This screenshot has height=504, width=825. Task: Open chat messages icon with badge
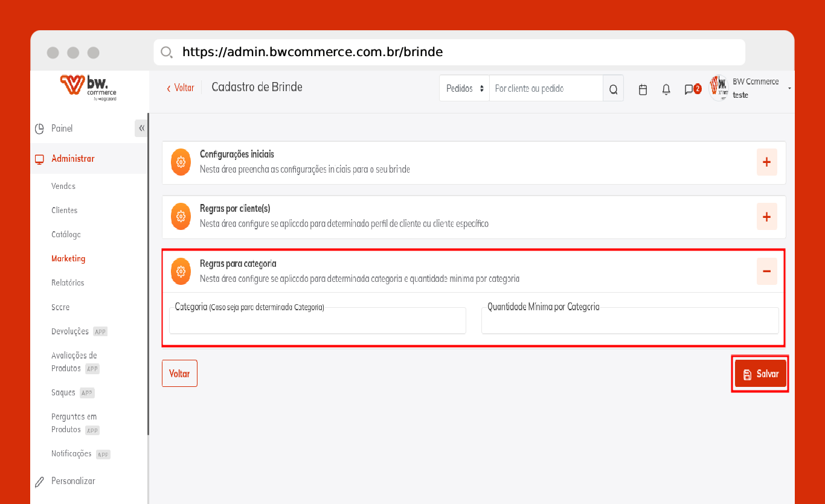click(689, 89)
